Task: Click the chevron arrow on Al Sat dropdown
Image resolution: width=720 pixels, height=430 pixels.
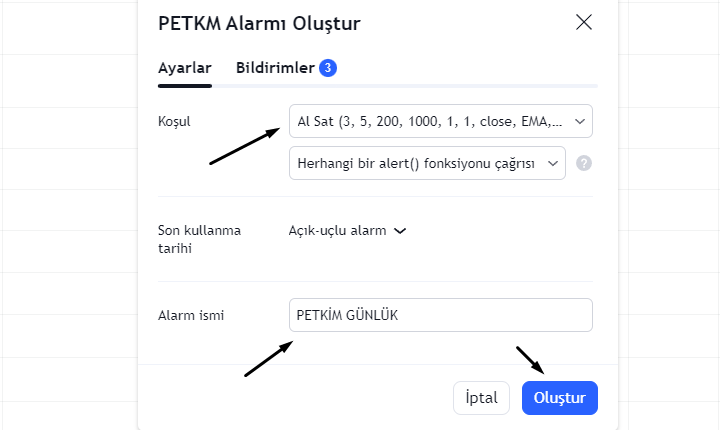Action: tap(580, 121)
